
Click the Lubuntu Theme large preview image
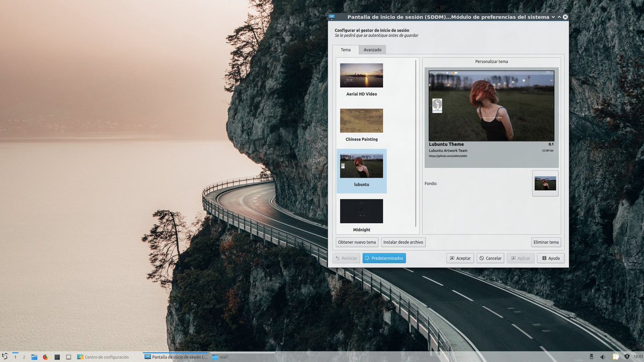tap(492, 106)
